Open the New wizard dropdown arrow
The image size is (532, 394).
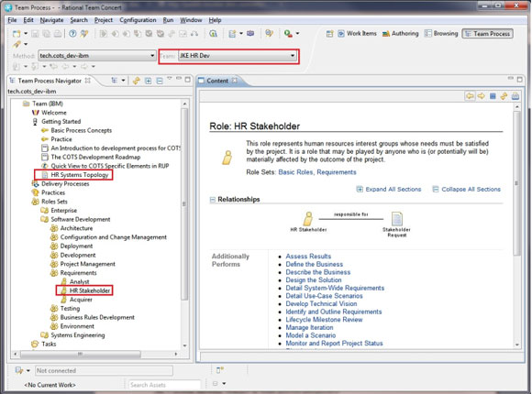(26, 34)
